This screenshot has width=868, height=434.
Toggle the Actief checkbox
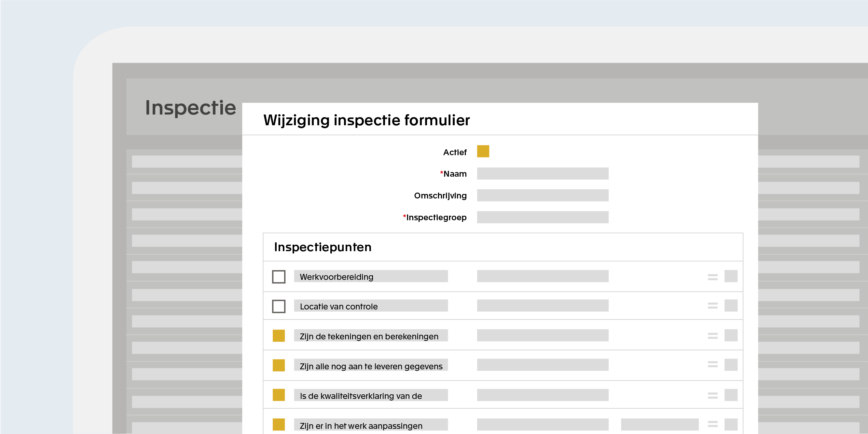pyautogui.click(x=483, y=152)
